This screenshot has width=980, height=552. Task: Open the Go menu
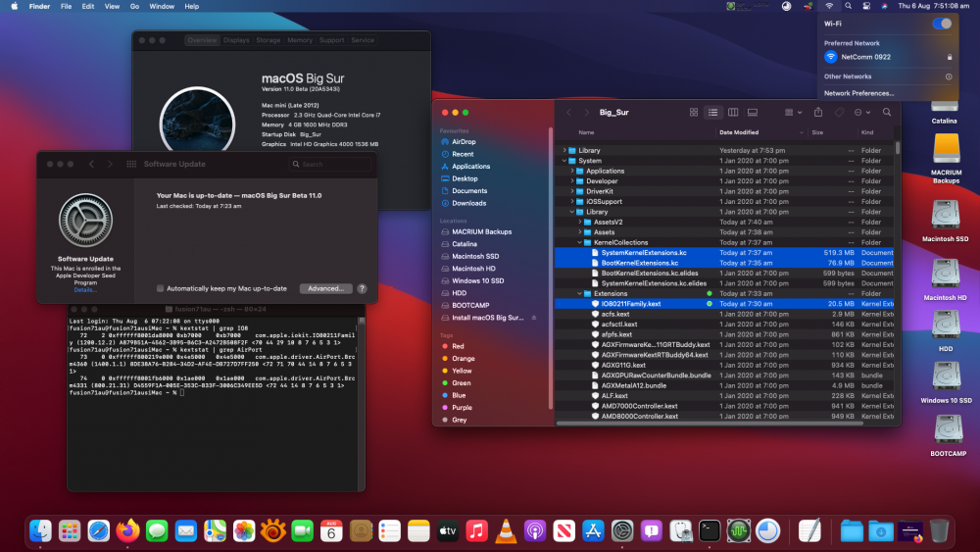(134, 6)
